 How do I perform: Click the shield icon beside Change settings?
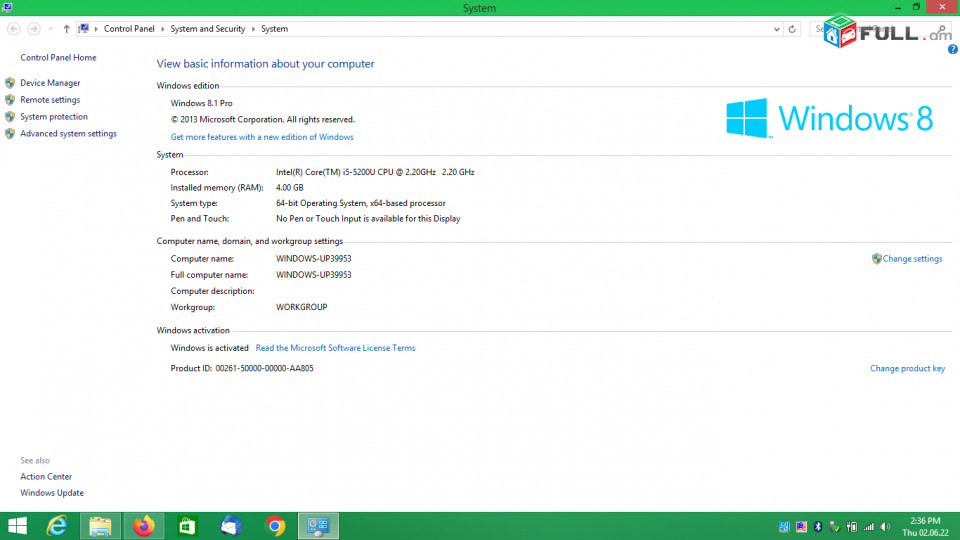click(x=876, y=259)
